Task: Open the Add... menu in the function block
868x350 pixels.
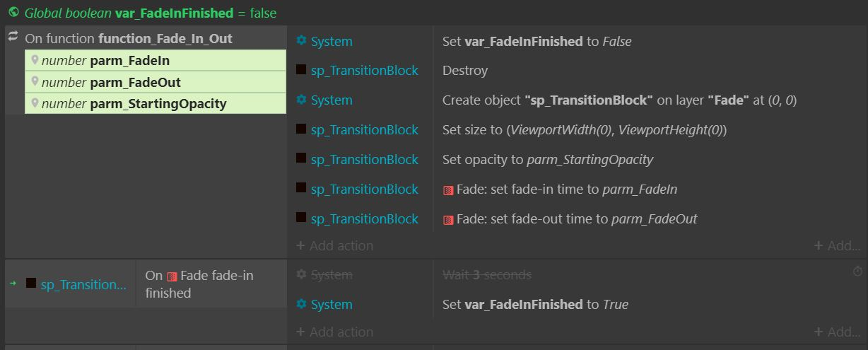Action: click(837, 246)
